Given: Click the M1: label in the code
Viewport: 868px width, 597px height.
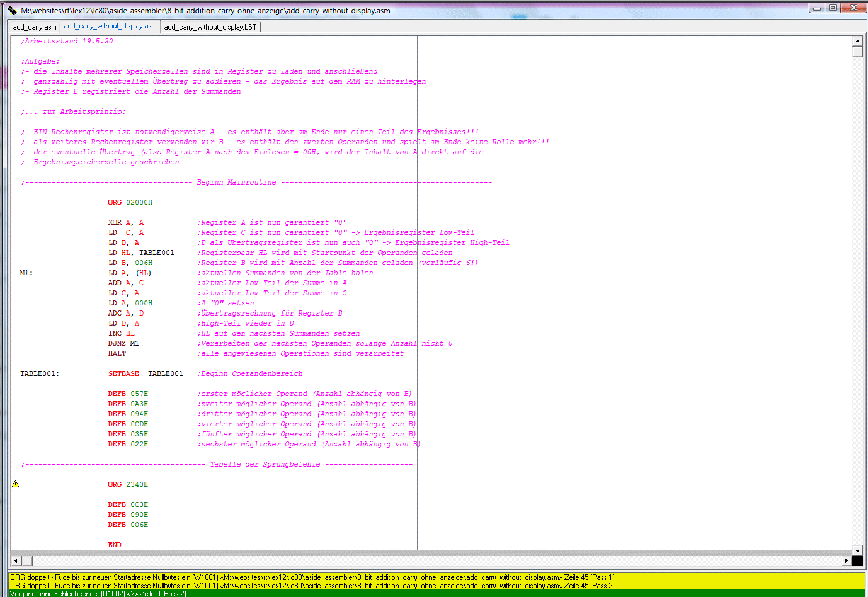Looking at the screenshot, I should (x=26, y=273).
